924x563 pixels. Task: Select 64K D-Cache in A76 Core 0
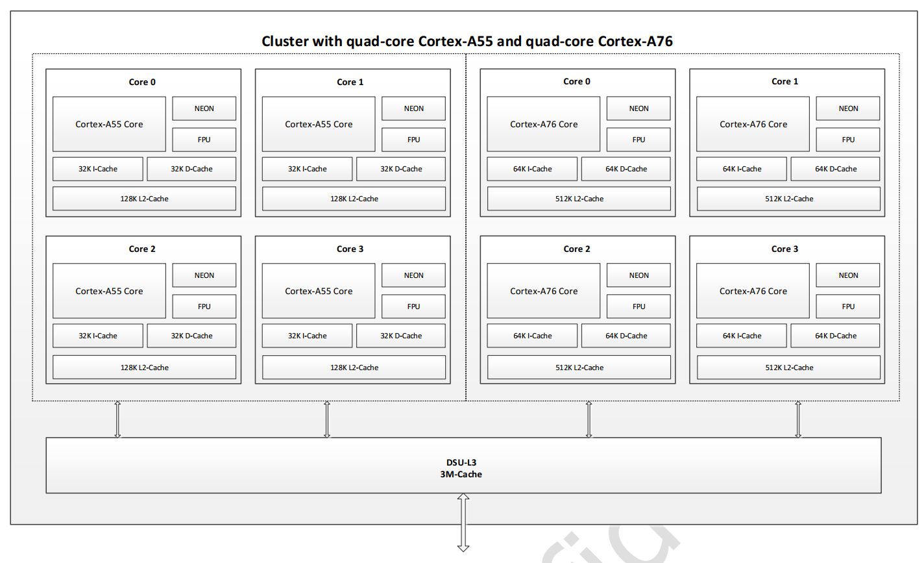coord(626,169)
